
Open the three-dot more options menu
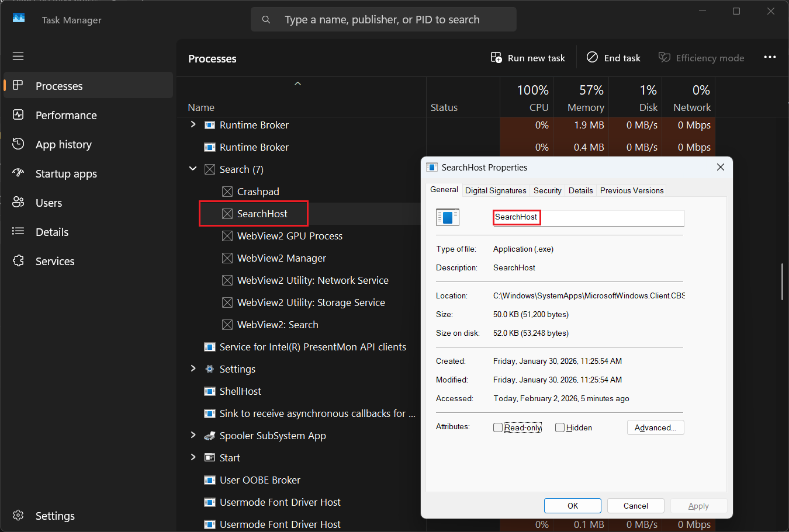pyautogui.click(x=770, y=57)
